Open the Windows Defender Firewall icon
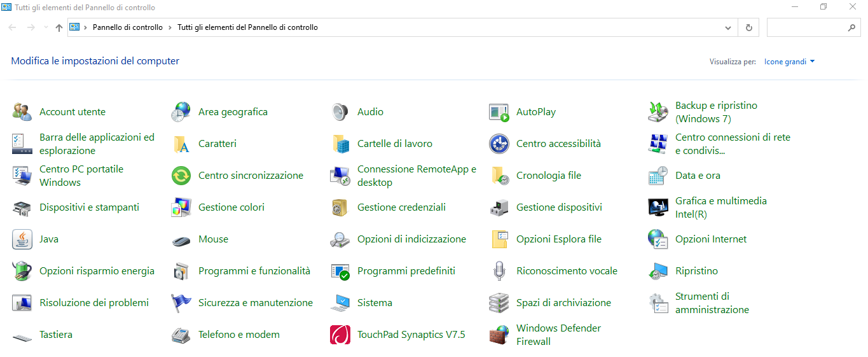 (x=499, y=335)
